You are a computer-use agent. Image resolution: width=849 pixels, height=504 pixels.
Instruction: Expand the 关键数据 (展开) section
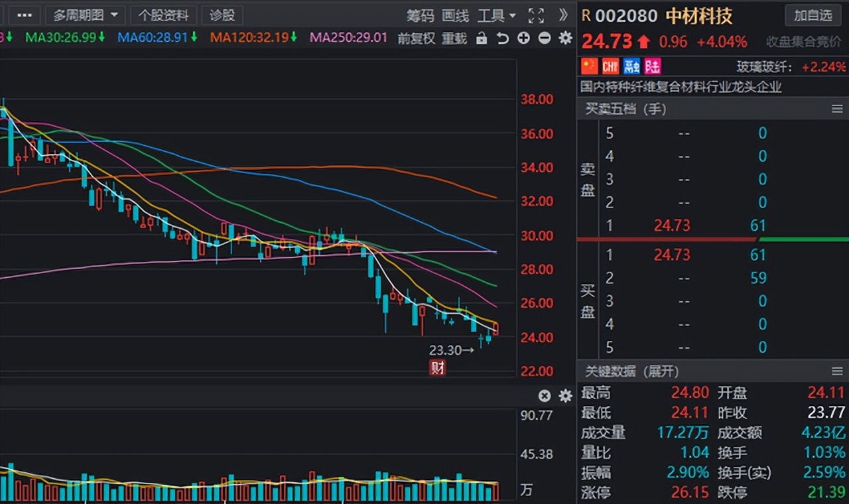(x=631, y=371)
